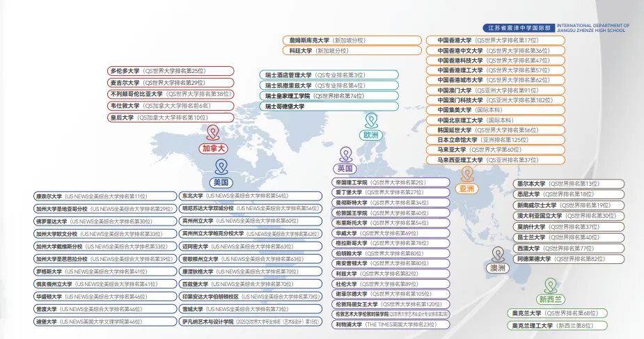
Task: Click the 普渡大学 entry
Action: click(105, 309)
